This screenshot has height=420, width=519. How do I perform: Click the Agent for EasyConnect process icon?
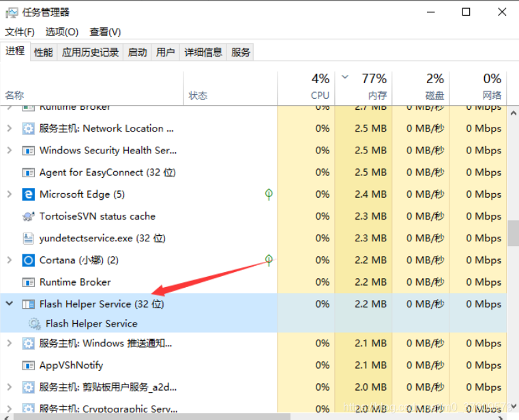(29, 172)
